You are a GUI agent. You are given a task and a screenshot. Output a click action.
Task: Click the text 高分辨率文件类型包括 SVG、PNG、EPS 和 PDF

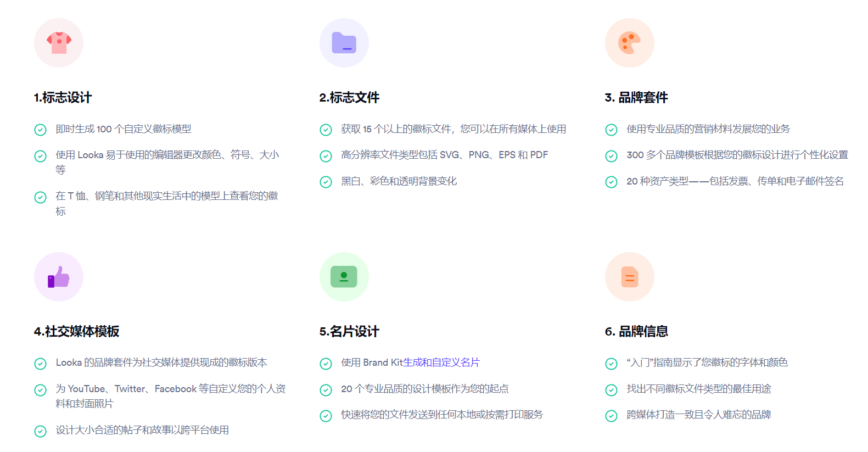point(444,155)
